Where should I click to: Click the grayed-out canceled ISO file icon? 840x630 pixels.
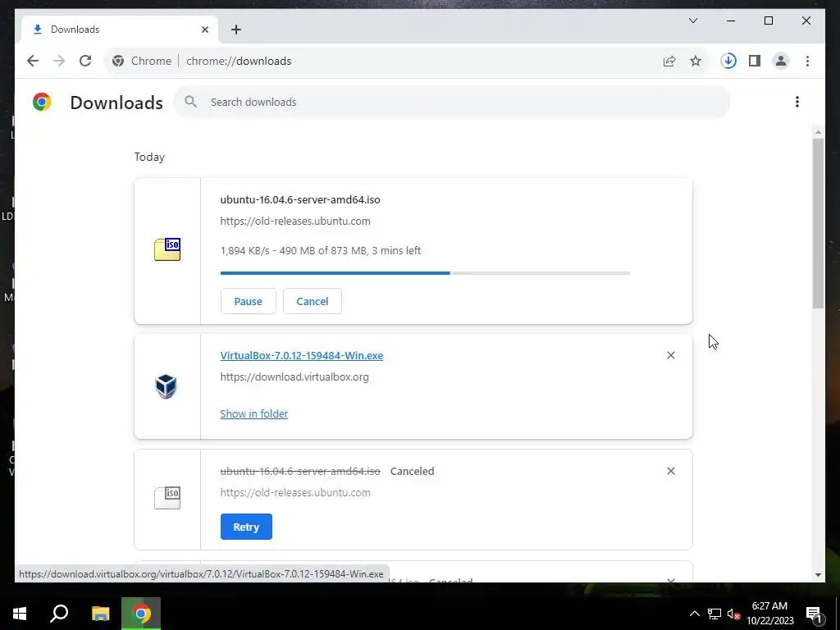[167, 498]
